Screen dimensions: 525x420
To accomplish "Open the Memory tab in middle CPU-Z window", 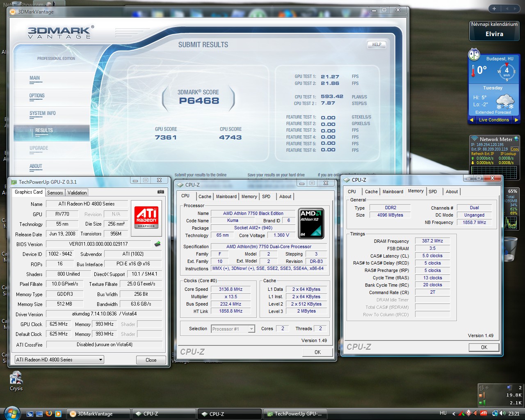I will click(249, 196).
